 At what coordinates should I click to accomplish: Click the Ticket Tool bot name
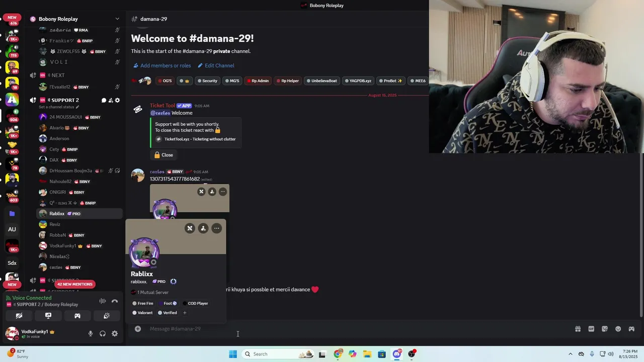pyautogui.click(x=163, y=106)
